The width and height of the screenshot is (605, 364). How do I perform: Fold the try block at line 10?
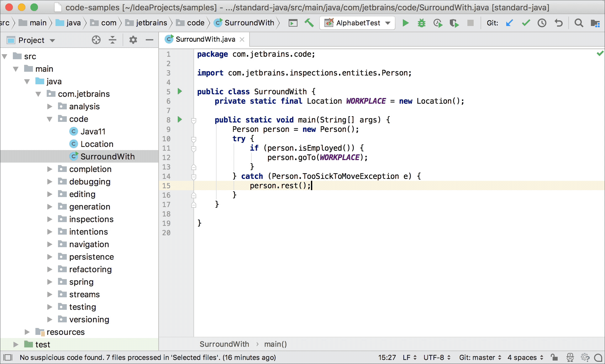[194, 139]
